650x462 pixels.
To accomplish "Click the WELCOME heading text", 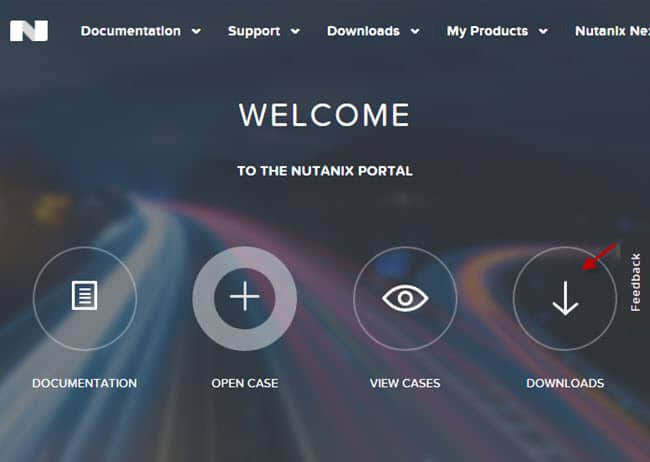I will click(x=325, y=115).
